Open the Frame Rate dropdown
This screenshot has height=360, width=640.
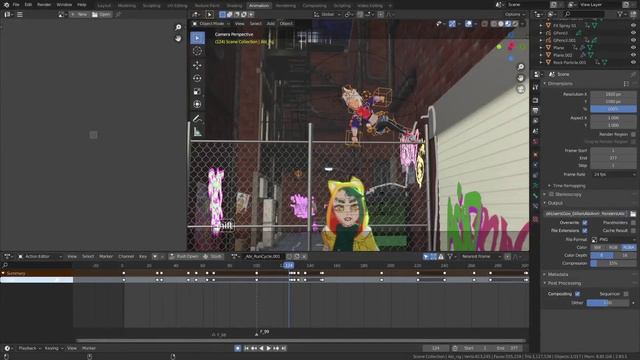613,174
